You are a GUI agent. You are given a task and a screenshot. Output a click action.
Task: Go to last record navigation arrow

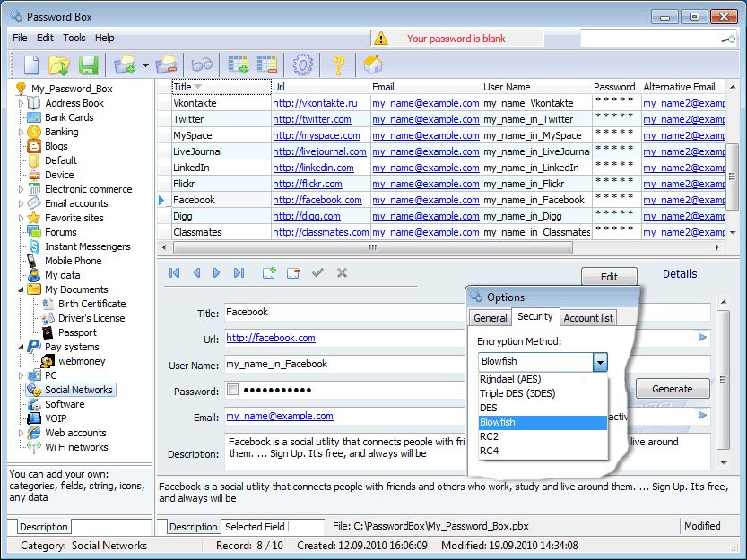[239, 273]
